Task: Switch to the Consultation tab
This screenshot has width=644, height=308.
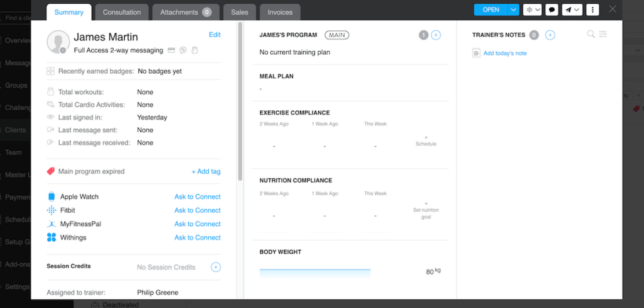Action: pyautogui.click(x=122, y=12)
